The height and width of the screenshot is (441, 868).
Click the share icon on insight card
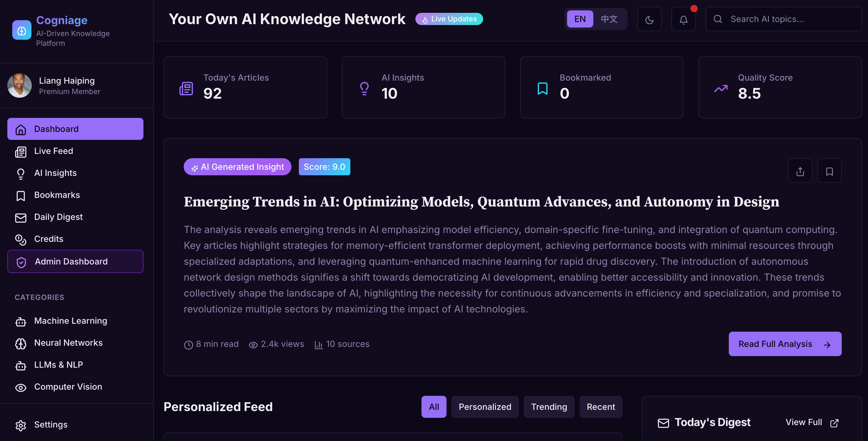[800, 171]
